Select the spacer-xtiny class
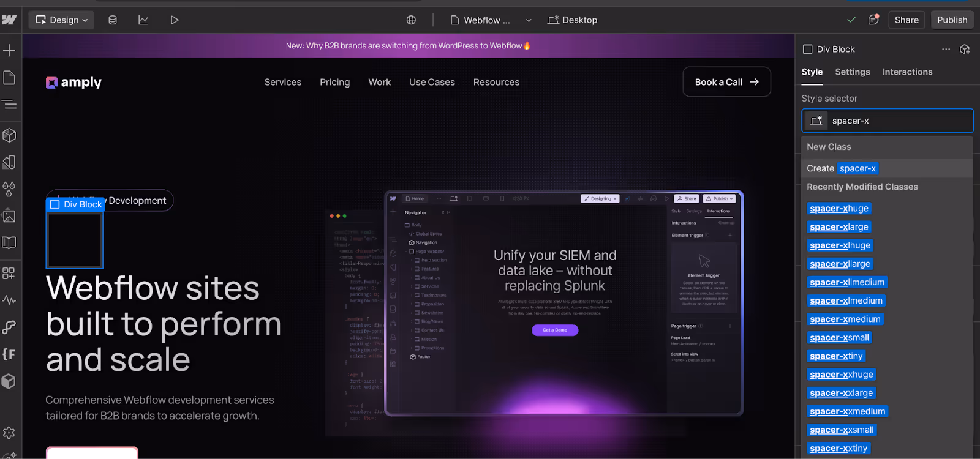 [836, 356]
